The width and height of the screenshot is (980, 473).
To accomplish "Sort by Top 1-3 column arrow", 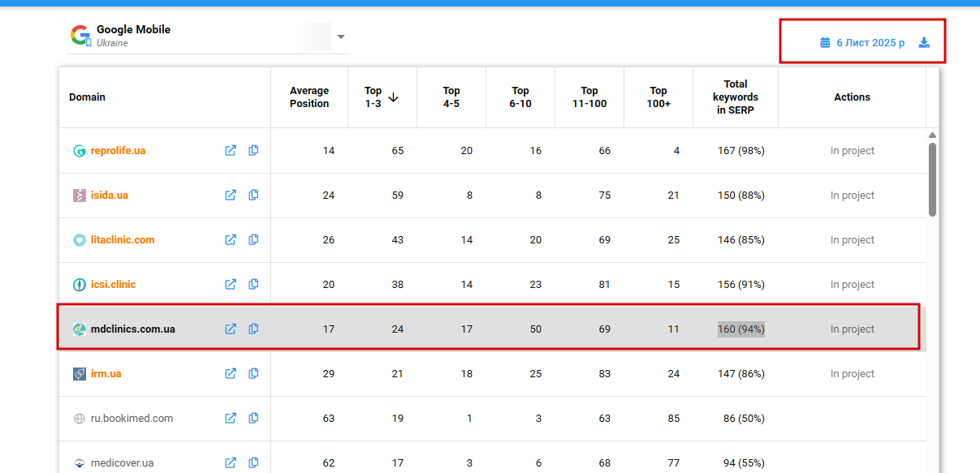I will coord(394,97).
